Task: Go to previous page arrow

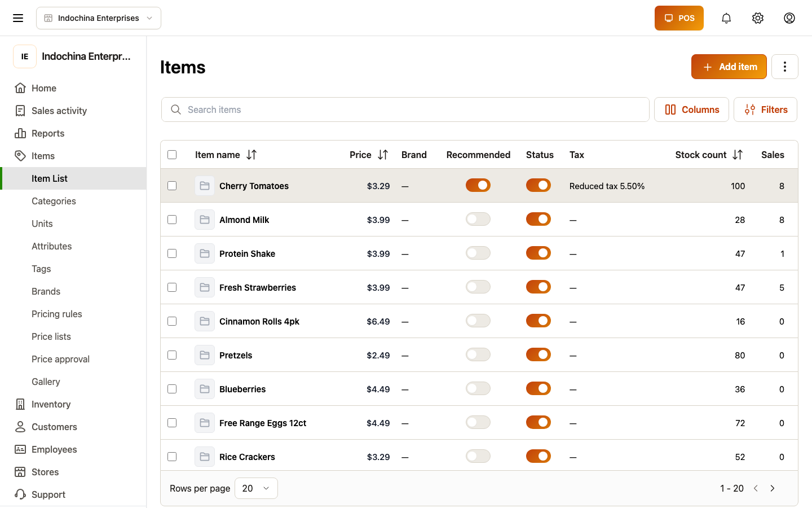Action: point(756,488)
